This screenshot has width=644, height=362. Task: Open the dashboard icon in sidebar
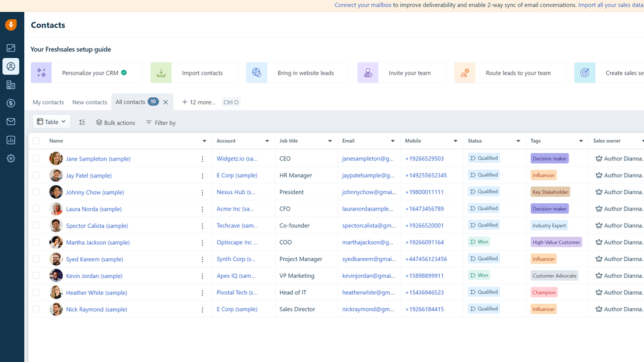tap(11, 48)
